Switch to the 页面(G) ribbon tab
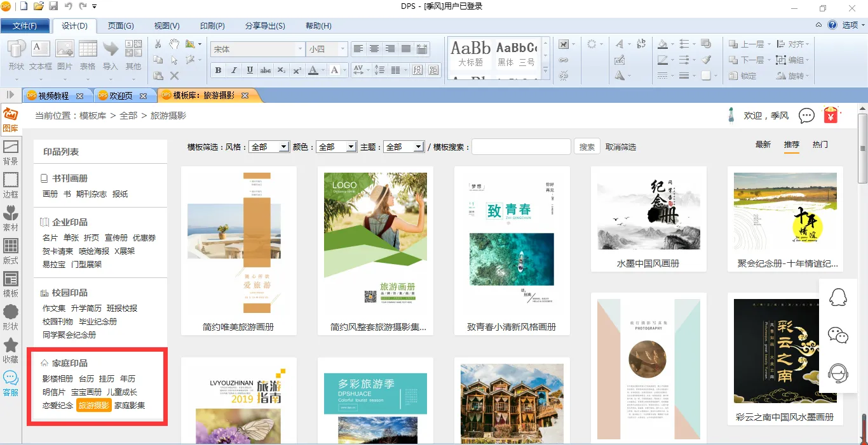The width and height of the screenshot is (868, 445). click(121, 26)
